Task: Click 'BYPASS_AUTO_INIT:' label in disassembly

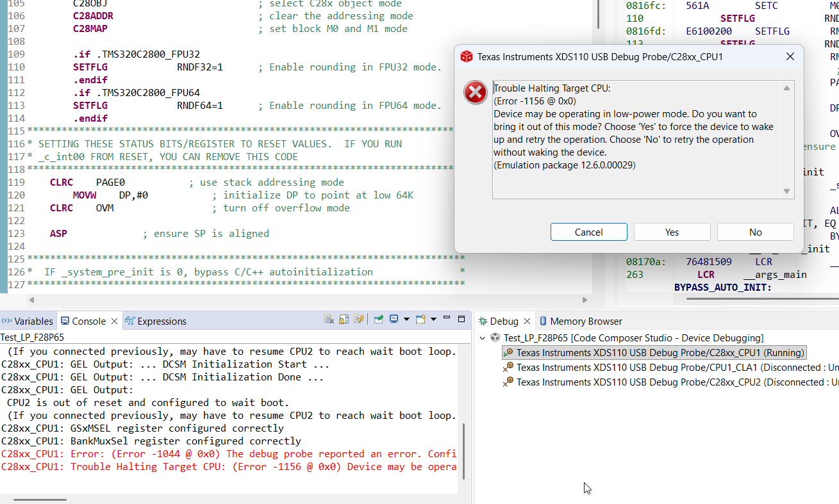Action: point(723,287)
